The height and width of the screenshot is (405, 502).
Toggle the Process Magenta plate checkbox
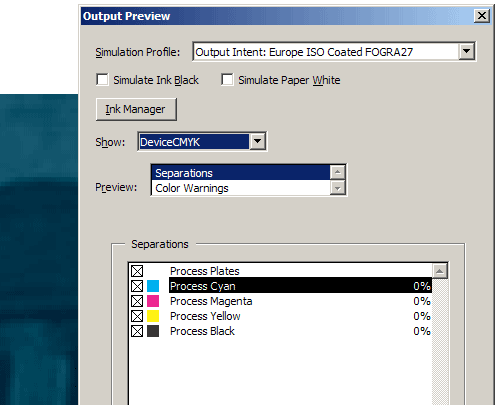[x=137, y=301]
